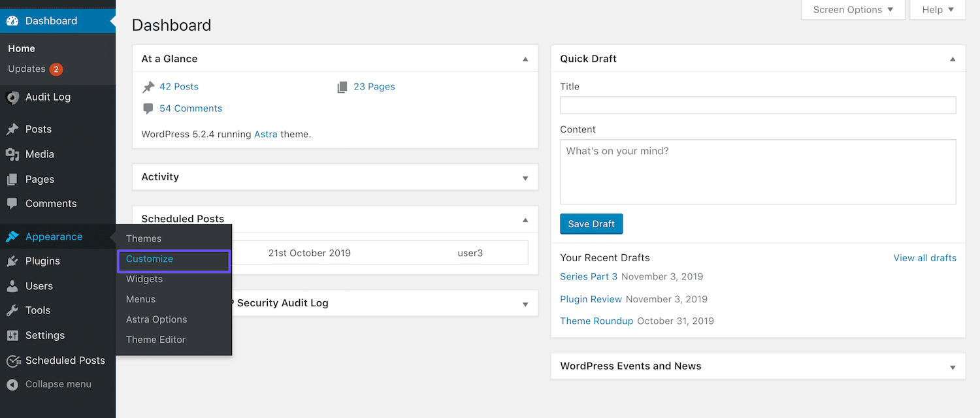This screenshot has height=418, width=980.
Task: Open Users via the person icon
Action: 11,285
